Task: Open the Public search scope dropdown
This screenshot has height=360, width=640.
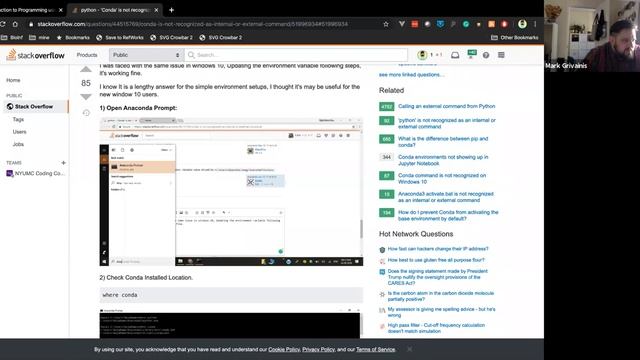Action: [x=146, y=55]
